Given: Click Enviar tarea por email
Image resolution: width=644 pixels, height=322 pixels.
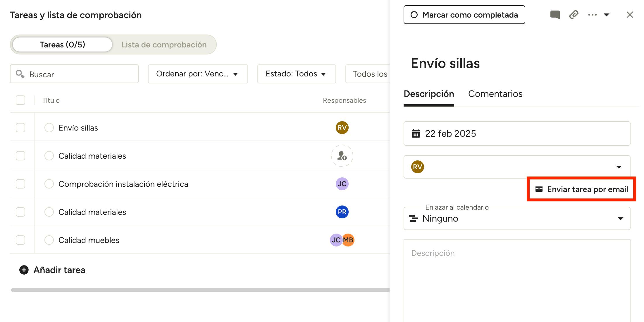Looking at the screenshot, I should 581,189.
